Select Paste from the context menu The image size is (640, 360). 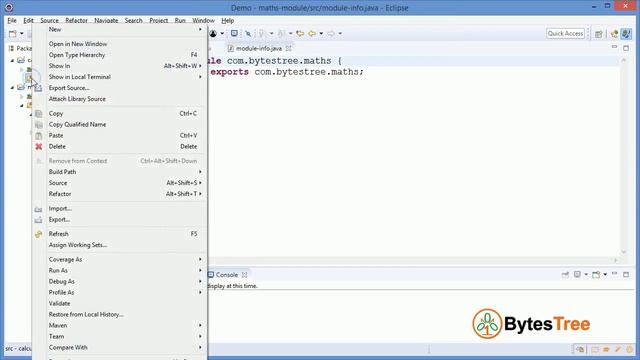coord(120,136)
